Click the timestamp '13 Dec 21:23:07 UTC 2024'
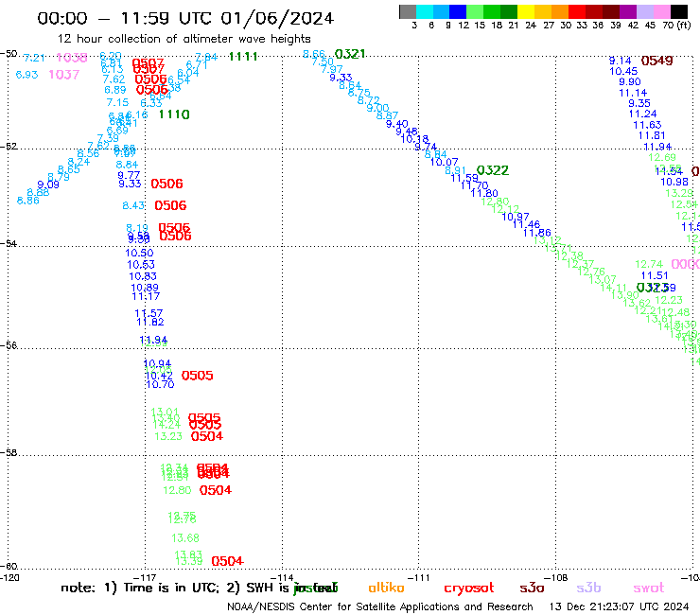Image resolution: width=700 pixels, height=615 pixels. tap(619, 606)
